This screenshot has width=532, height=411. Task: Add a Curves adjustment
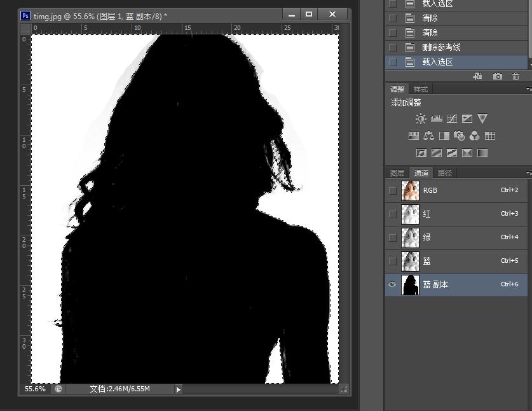(x=451, y=118)
